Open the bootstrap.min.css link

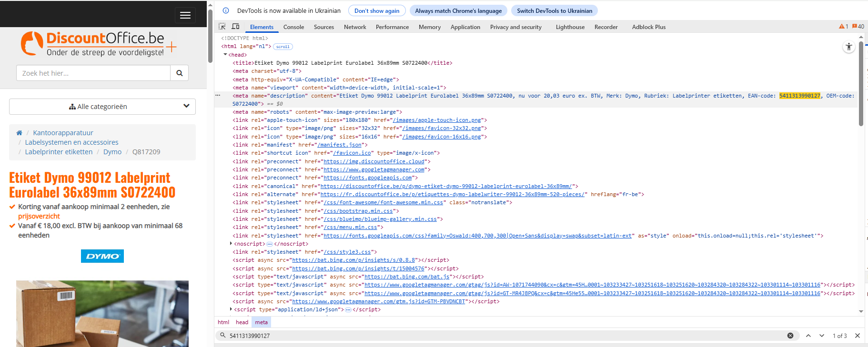pos(358,211)
